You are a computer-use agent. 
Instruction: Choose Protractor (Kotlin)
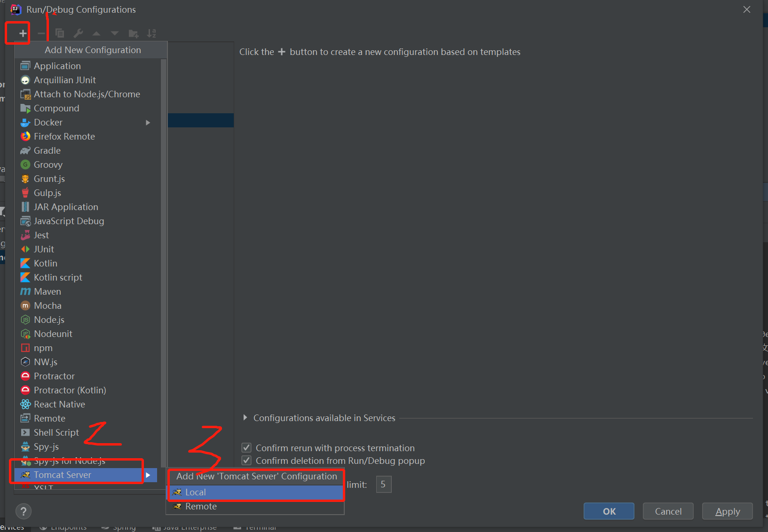[87, 390]
